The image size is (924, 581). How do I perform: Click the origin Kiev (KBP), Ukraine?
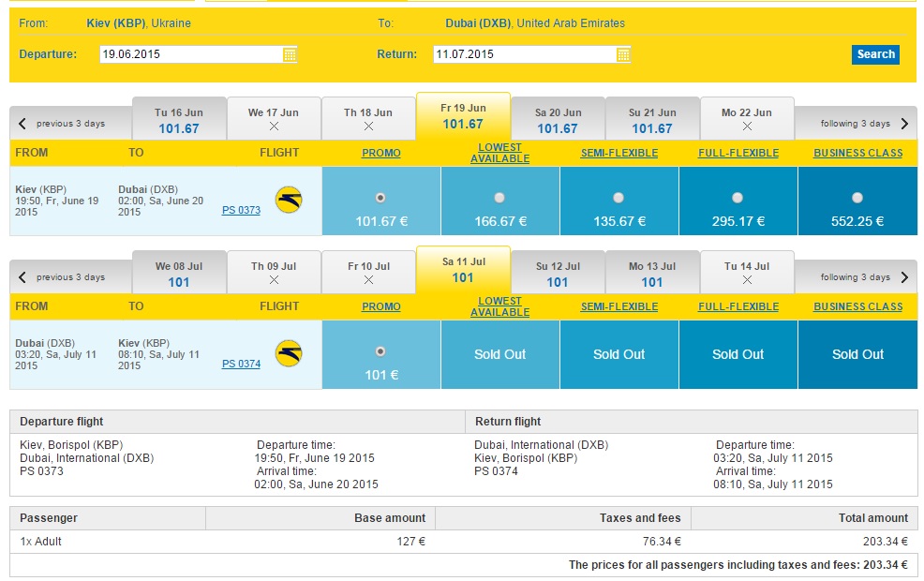[139, 23]
